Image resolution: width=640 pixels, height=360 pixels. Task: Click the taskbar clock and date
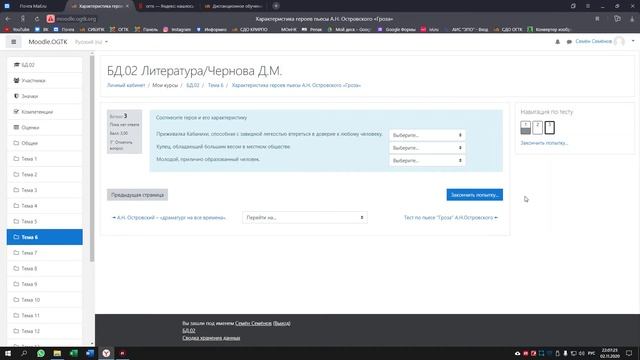(610, 353)
